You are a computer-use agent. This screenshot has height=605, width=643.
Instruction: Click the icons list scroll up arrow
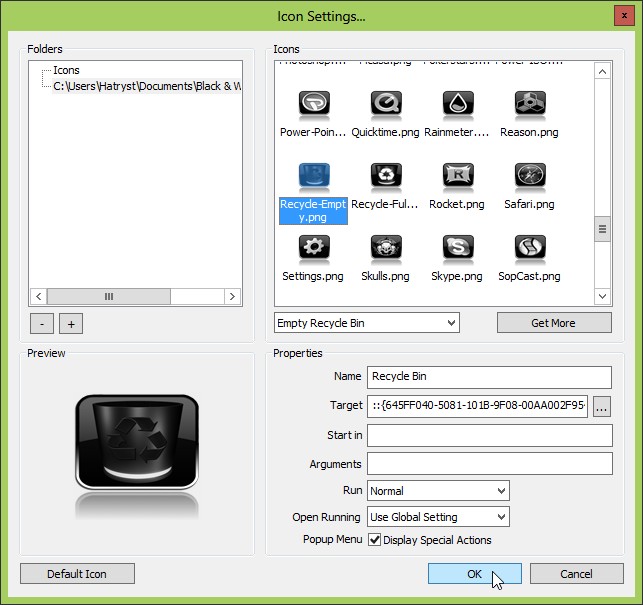(x=602, y=72)
